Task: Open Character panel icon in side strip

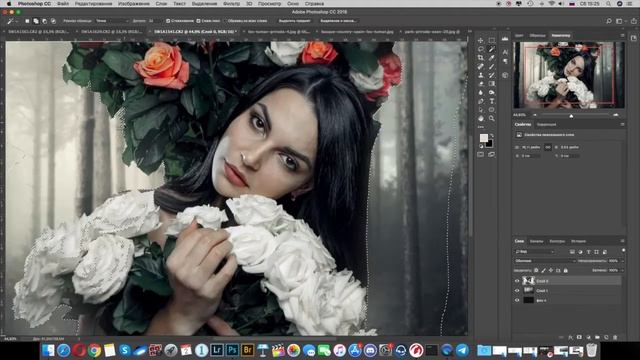Action: click(x=505, y=52)
